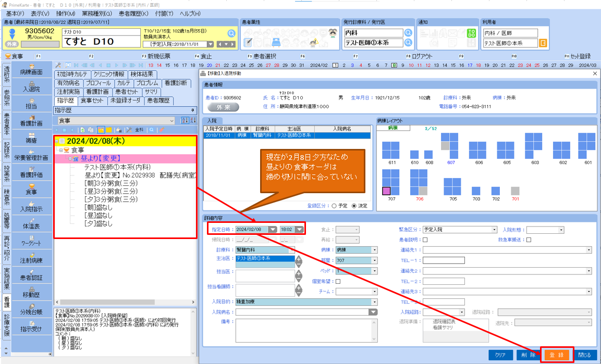Open the 基本(F) menu
This screenshot has height=364, width=601.
[15, 14]
